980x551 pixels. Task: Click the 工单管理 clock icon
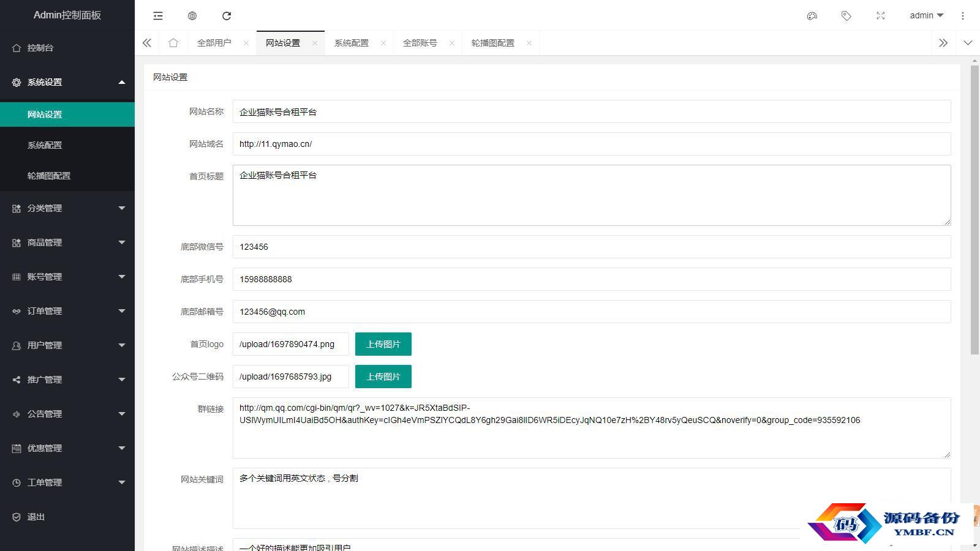click(17, 482)
